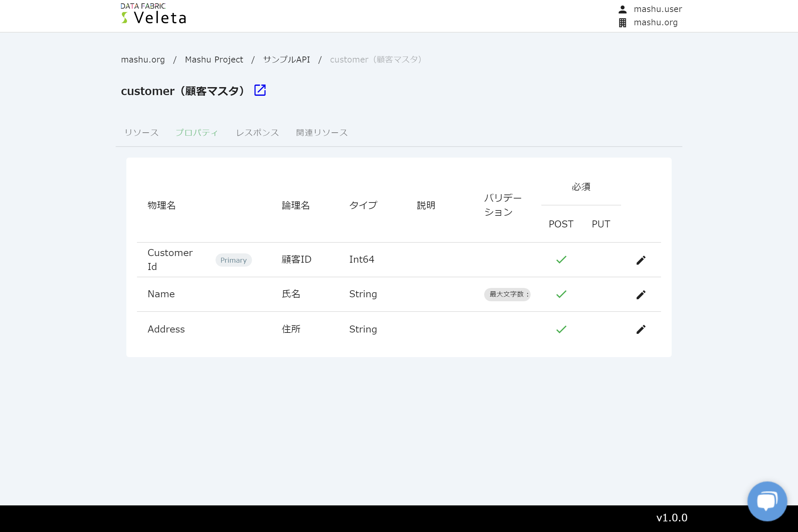Click the user profile icon
Image resolution: width=798 pixels, height=532 pixels.
click(x=622, y=9)
